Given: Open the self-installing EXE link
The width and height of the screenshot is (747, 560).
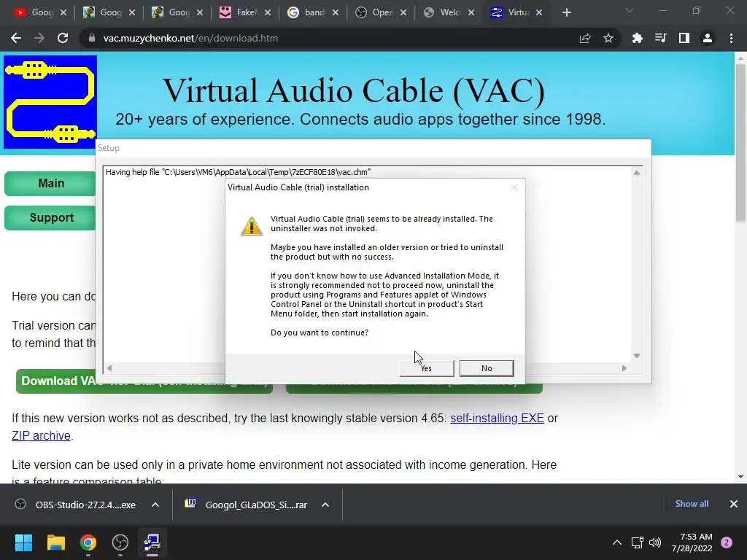Looking at the screenshot, I should pyautogui.click(x=497, y=418).
